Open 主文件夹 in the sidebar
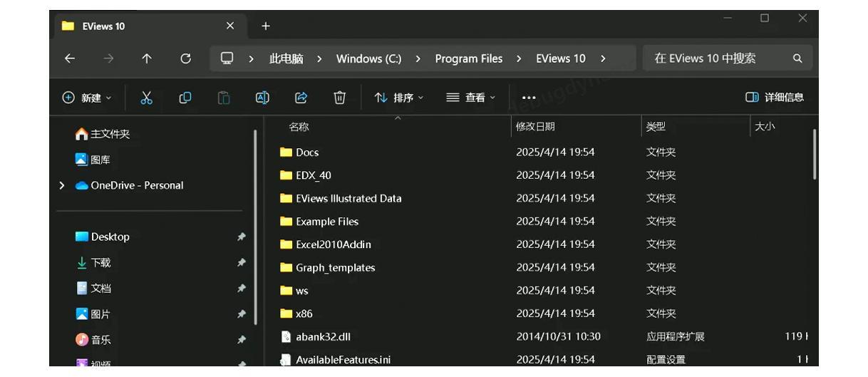This screenshot has width=868, height=377. [x=103, y=134]
